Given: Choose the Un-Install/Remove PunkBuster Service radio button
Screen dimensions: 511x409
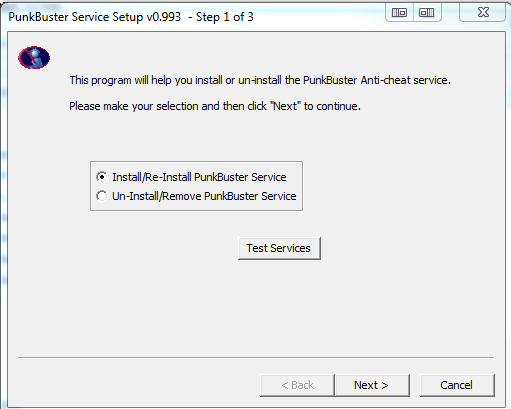Looking at the screenshot, I should click(102, 196).
